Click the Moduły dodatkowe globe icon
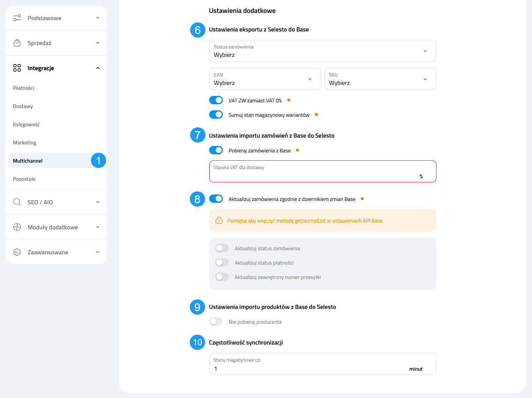Screen dimensions: 532x398 pyautogui.click(x=17, y=227)
